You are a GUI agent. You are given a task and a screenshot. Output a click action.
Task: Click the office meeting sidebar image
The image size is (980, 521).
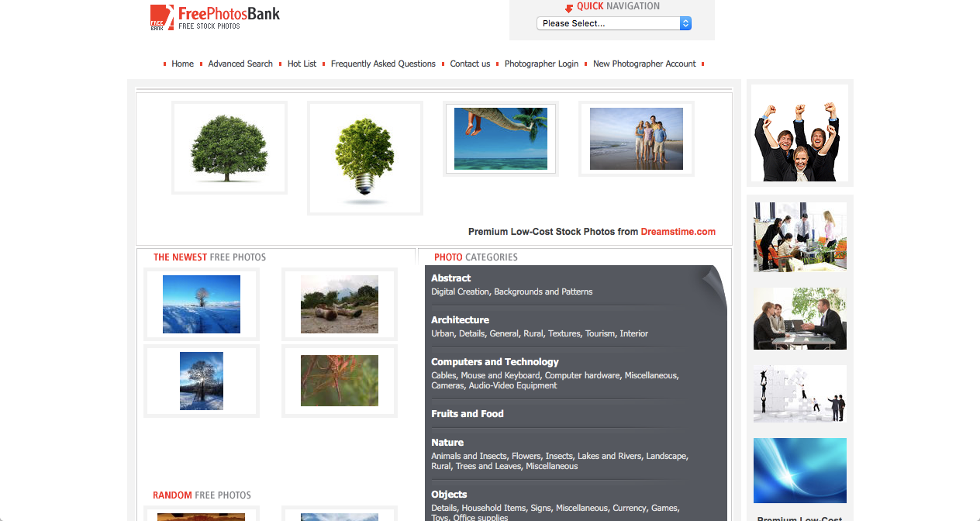(800, 236)
